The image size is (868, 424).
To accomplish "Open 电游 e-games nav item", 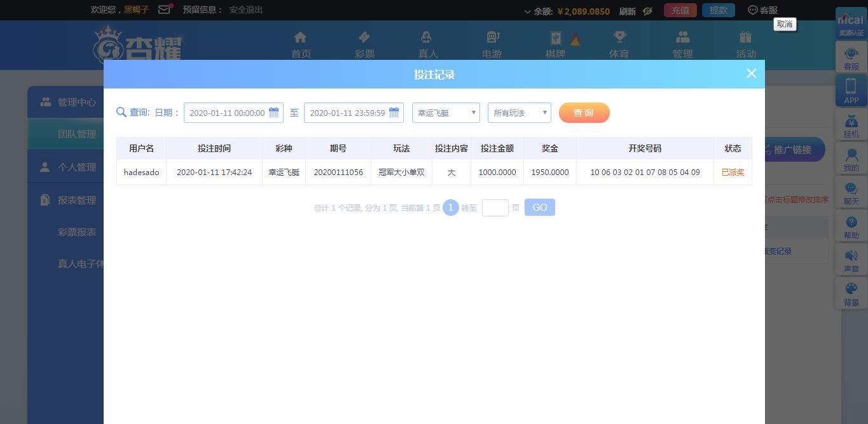I will (492, 45).
